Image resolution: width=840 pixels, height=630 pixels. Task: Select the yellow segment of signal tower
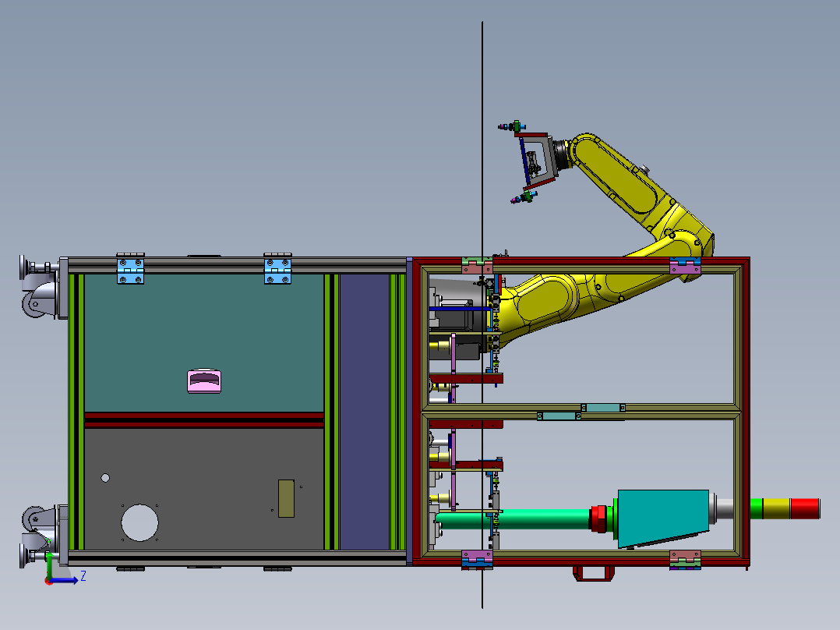(776, 509)
